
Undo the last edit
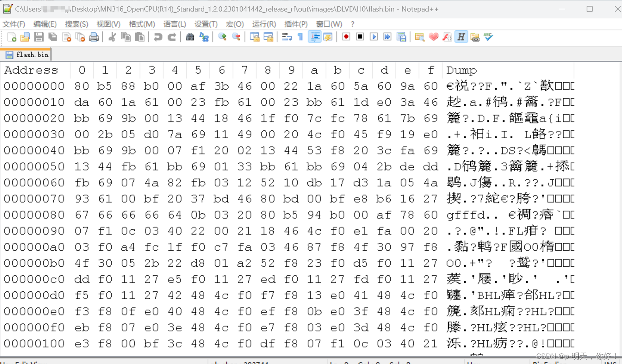(x=158, y=37)
